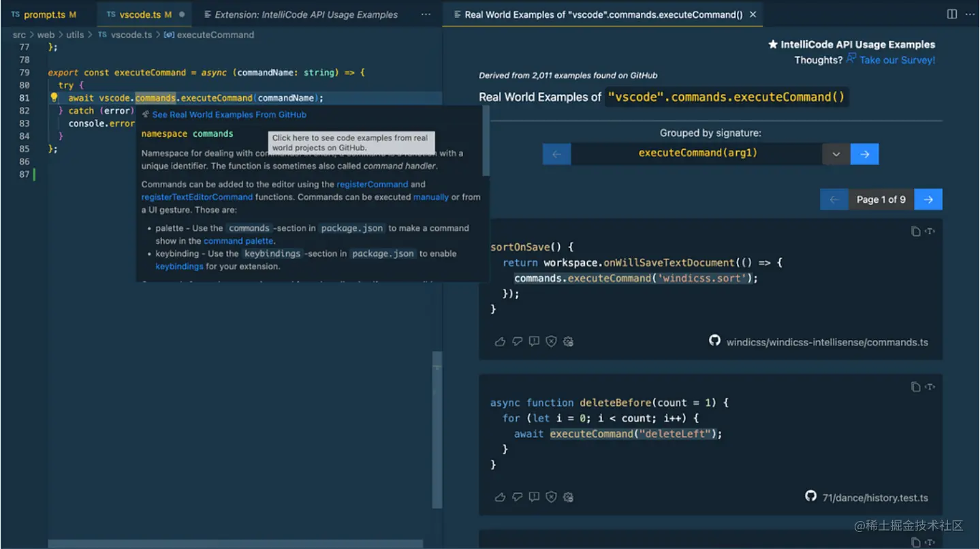Go to the previous signature group

click(x=556, y=154)
